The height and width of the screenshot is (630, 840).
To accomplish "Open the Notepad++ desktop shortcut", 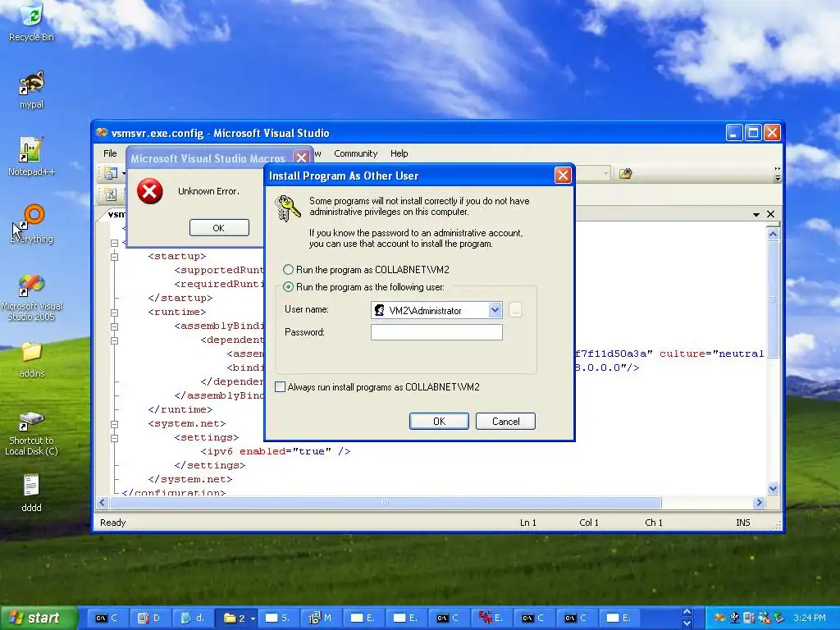I will point(32,157).
